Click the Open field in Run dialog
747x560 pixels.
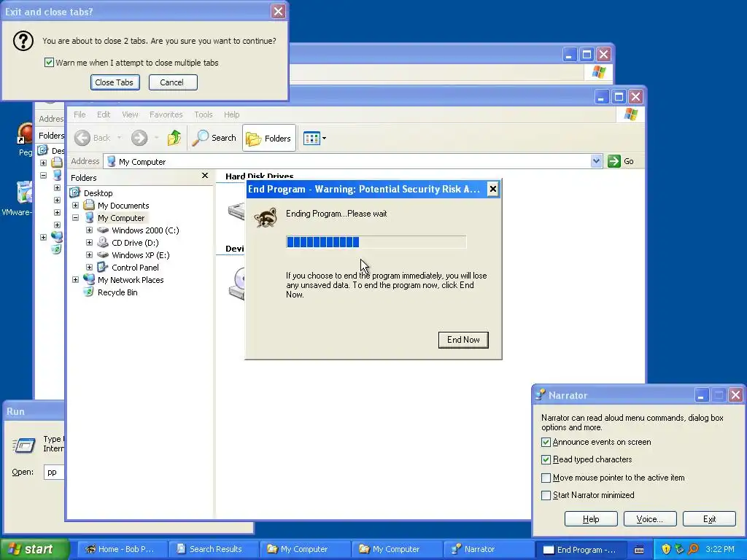54,472
